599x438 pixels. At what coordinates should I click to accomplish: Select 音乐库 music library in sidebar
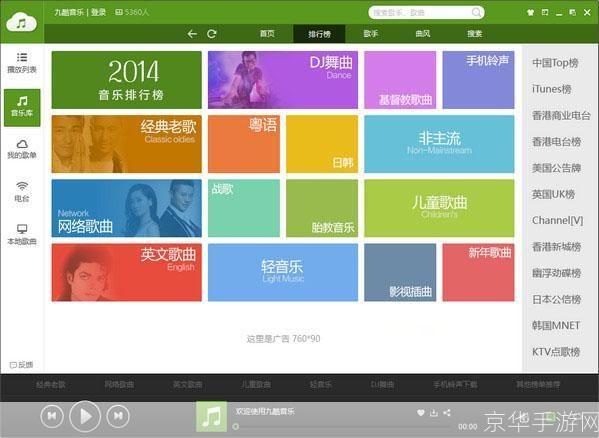click(22, 107)
